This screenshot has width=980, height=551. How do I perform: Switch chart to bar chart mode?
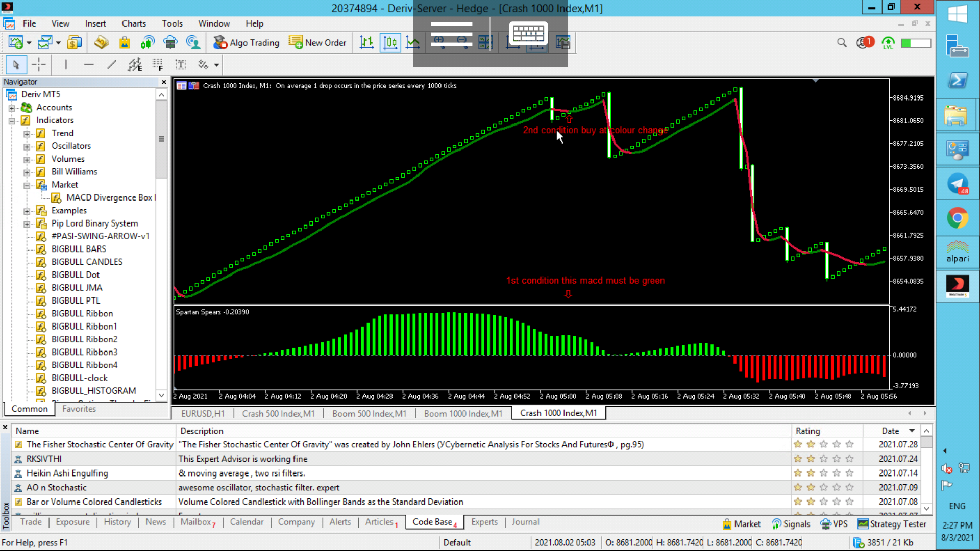coord(366,43)
